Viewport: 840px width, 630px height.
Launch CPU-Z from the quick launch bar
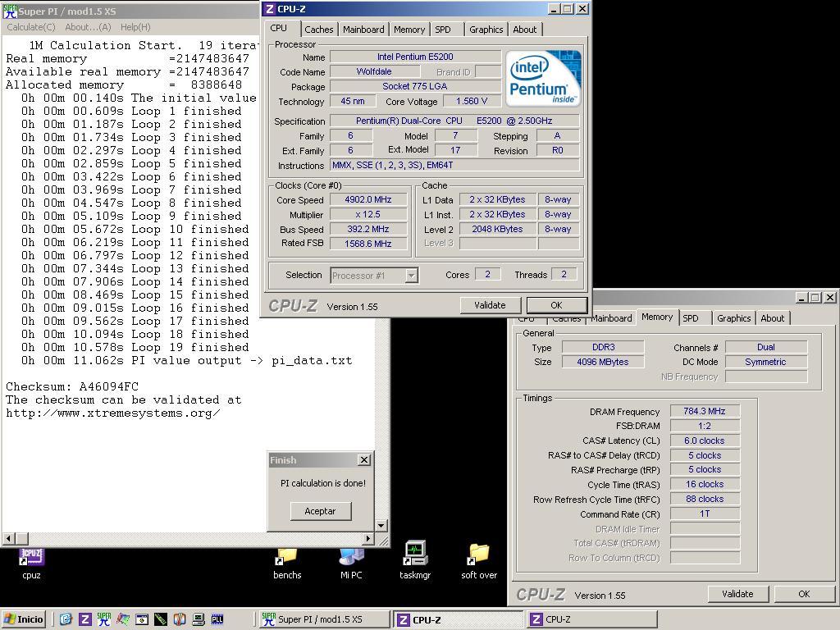[x=84, y=619]
